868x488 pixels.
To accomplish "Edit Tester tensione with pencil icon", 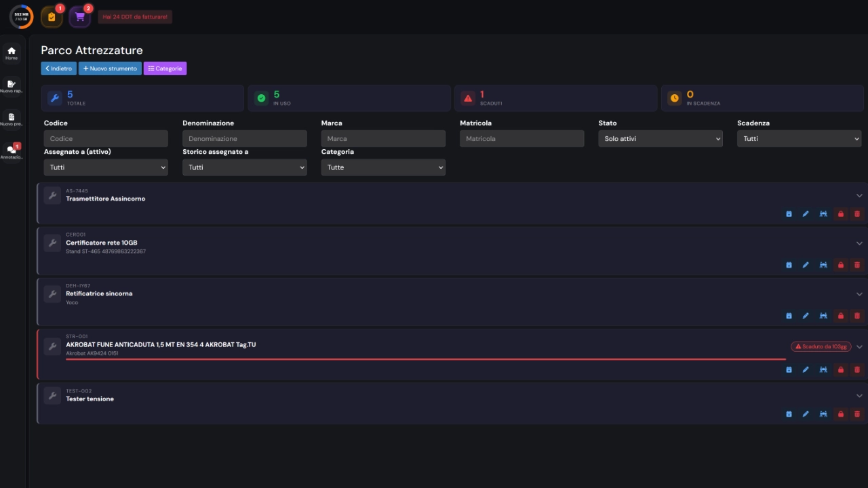I will coord(806,414).
